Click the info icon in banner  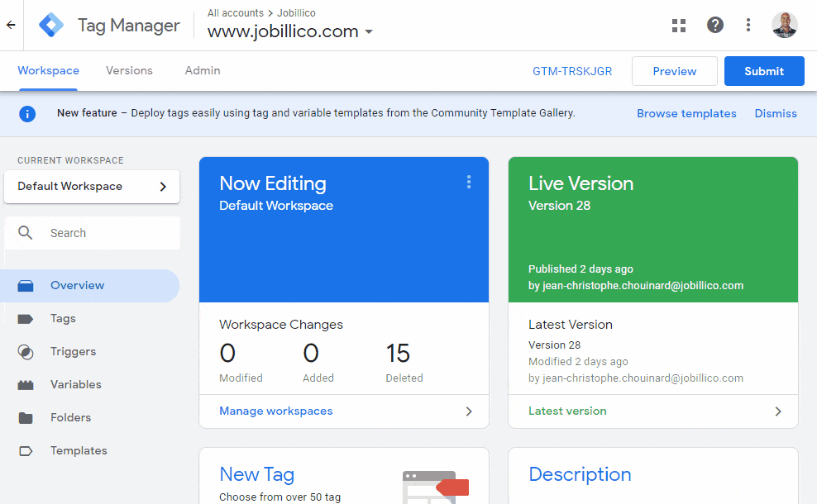coord(27,113)
